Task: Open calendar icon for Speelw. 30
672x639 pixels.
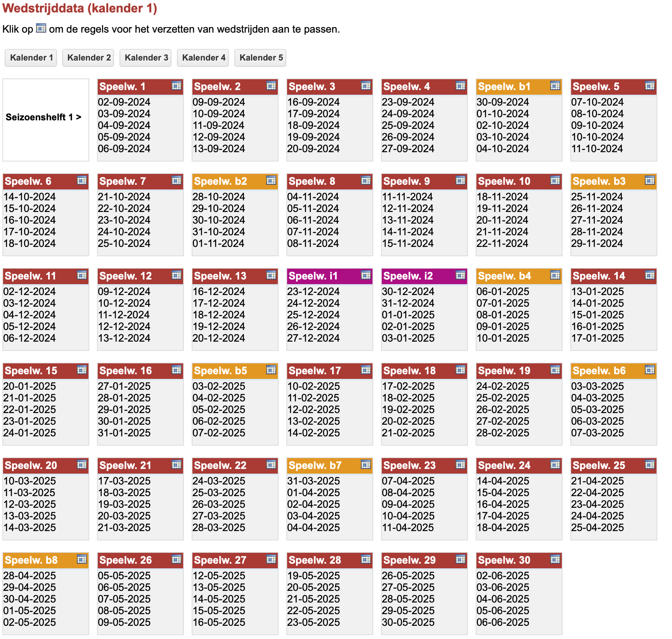Action: pos(555,559)
